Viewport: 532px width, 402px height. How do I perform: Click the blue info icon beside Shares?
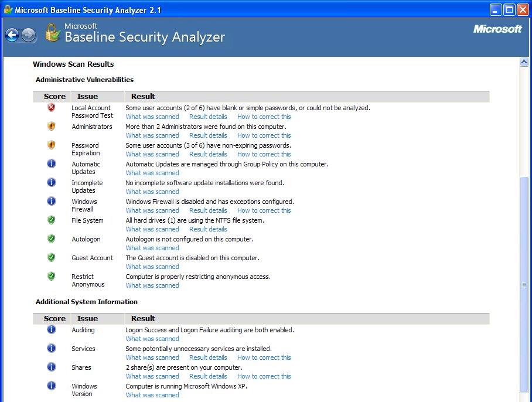(51, 367)
